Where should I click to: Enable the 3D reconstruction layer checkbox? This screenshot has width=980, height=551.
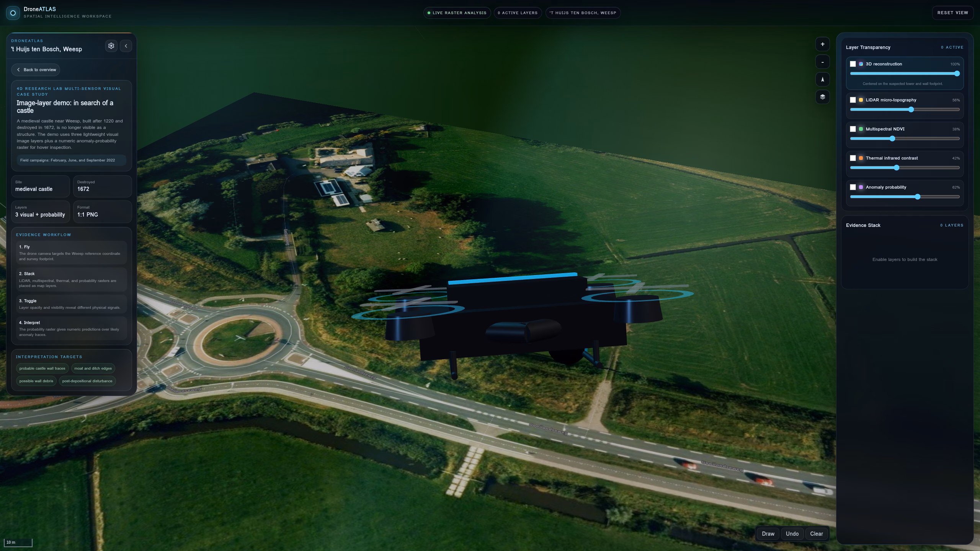click(x=853, y=64)
